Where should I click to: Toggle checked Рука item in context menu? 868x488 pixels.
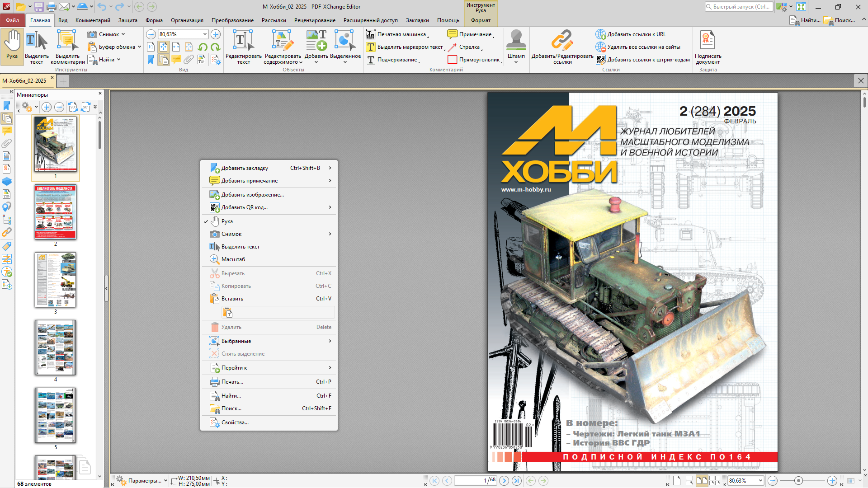[x=227, y=221]
